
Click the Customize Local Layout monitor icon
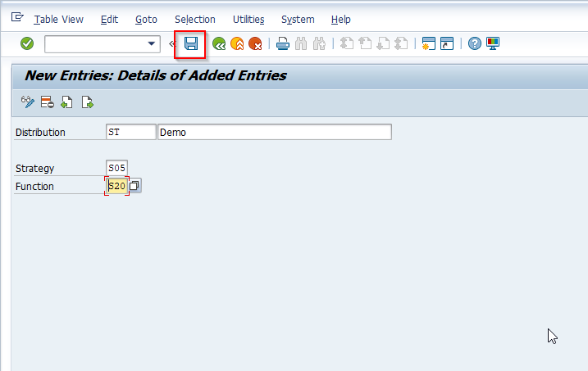tap(493, 43)
